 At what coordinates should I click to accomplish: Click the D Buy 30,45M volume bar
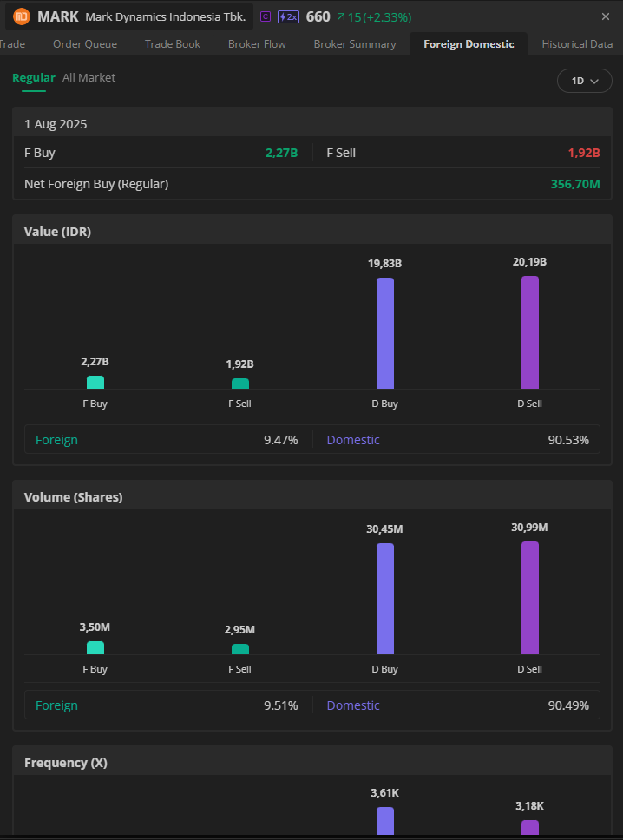pos(385,599)
